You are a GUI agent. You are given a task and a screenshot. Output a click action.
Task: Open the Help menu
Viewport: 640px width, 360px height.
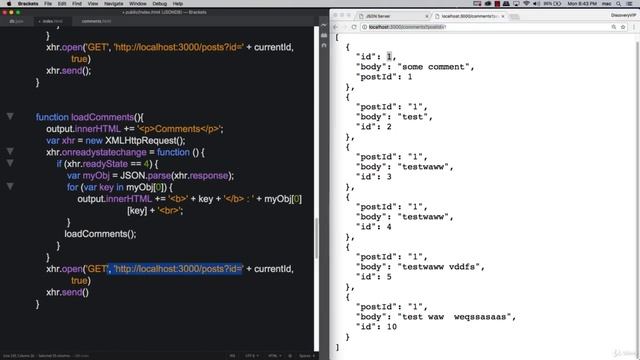pyautogui.click(x=178, y=4)
